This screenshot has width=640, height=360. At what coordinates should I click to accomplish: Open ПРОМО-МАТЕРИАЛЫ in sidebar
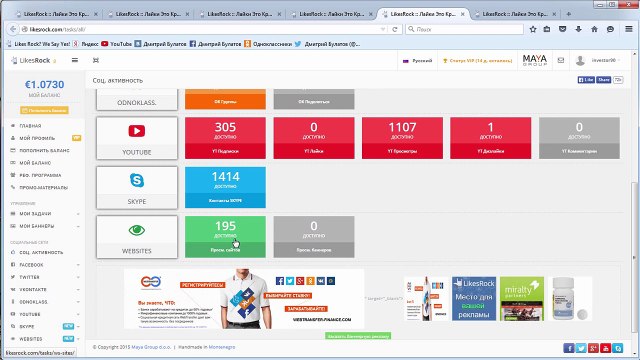pyautogui.click(x=44, y=188)
